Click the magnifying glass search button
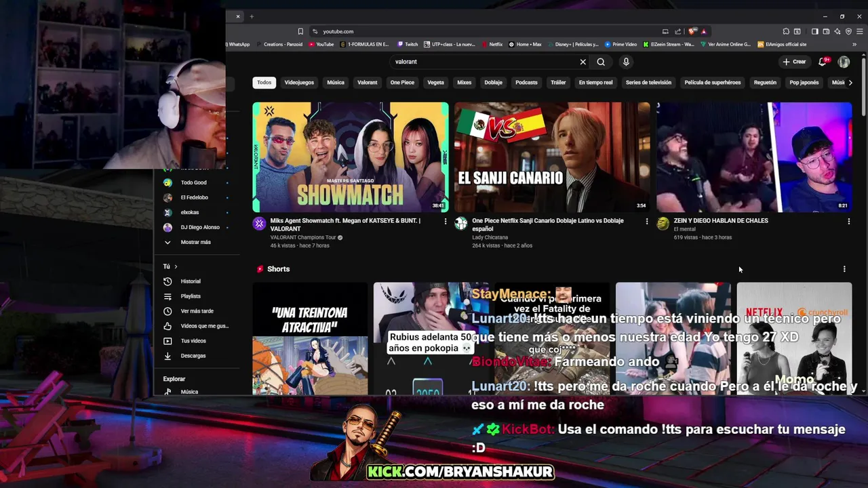 tap(601, 62)
